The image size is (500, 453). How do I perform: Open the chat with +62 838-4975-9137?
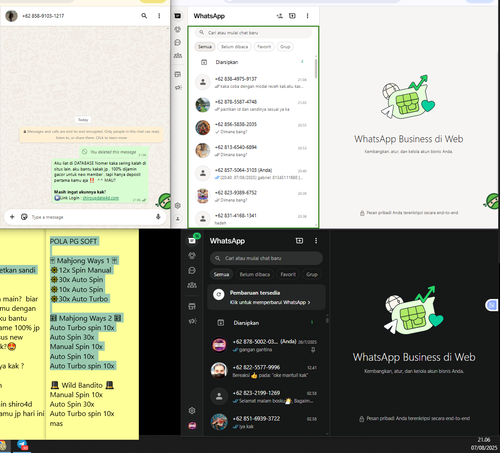tap(253, 82)
